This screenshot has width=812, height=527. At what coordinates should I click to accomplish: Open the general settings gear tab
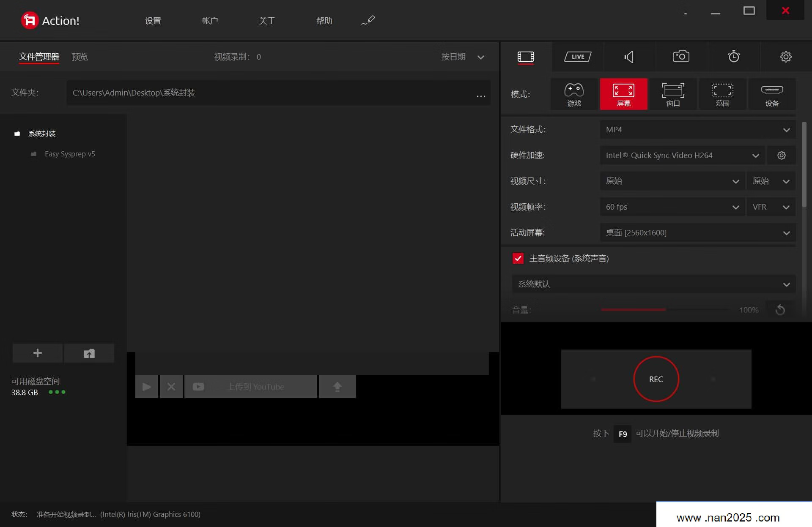(786, 57)
